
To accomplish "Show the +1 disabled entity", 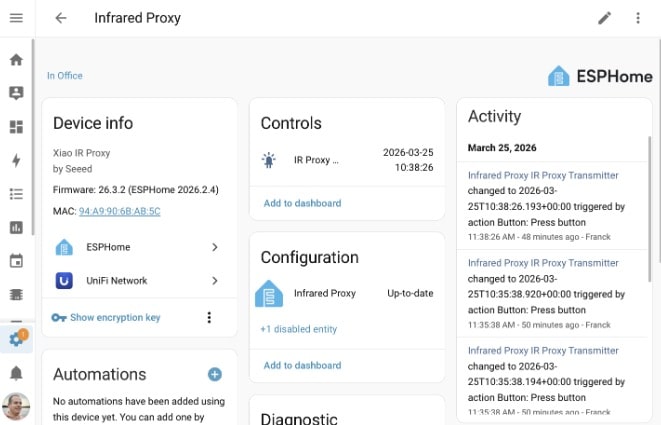I will pyautogui.click(x=298, y=329).
